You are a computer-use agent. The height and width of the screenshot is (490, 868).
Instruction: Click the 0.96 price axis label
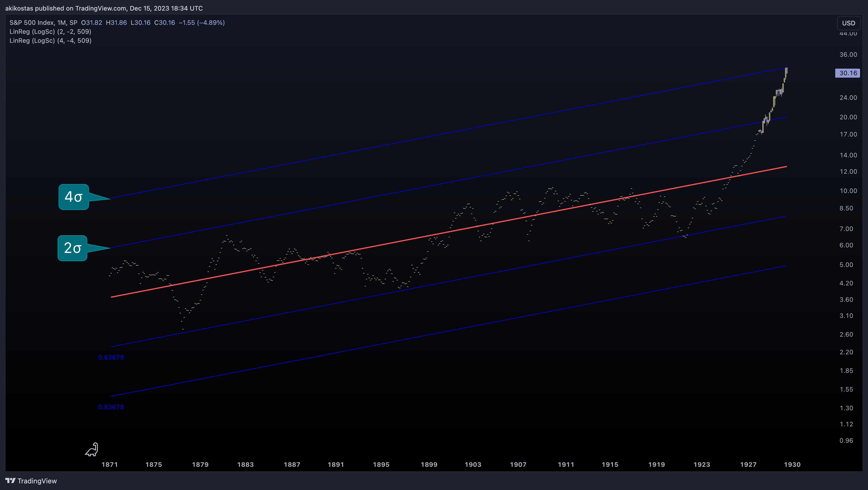click(x=846, y=440)
